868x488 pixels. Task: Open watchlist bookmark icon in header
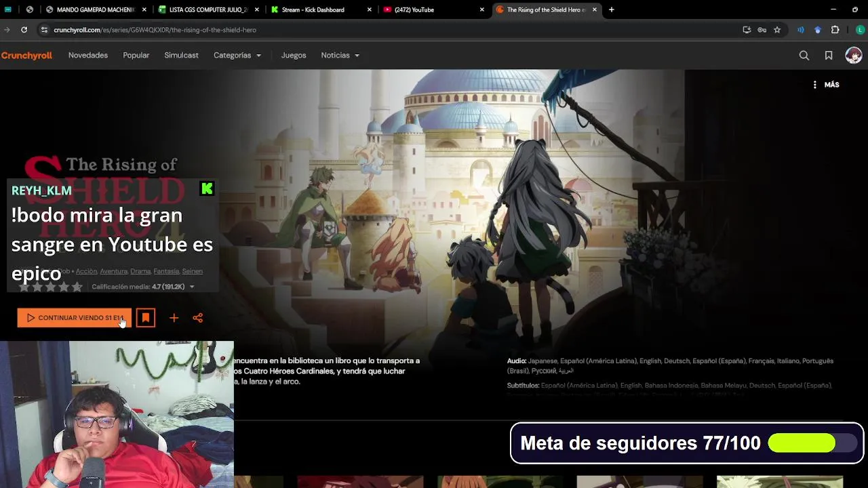coord(829,56)
